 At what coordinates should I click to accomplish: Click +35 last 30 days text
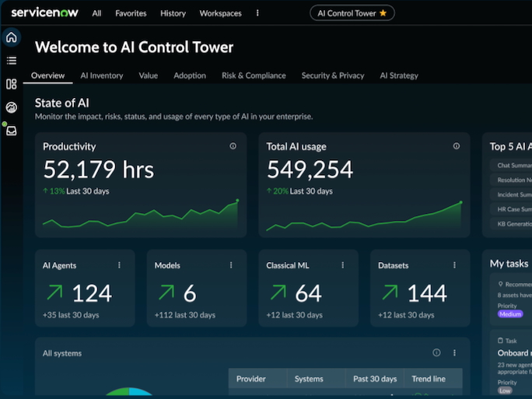tap(71, 315)
